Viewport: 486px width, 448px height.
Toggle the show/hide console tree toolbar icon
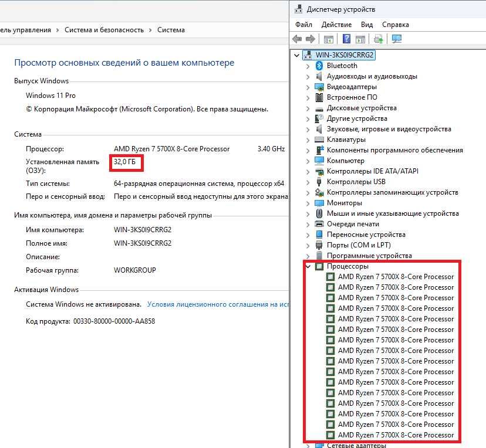(x=329, y=39)
